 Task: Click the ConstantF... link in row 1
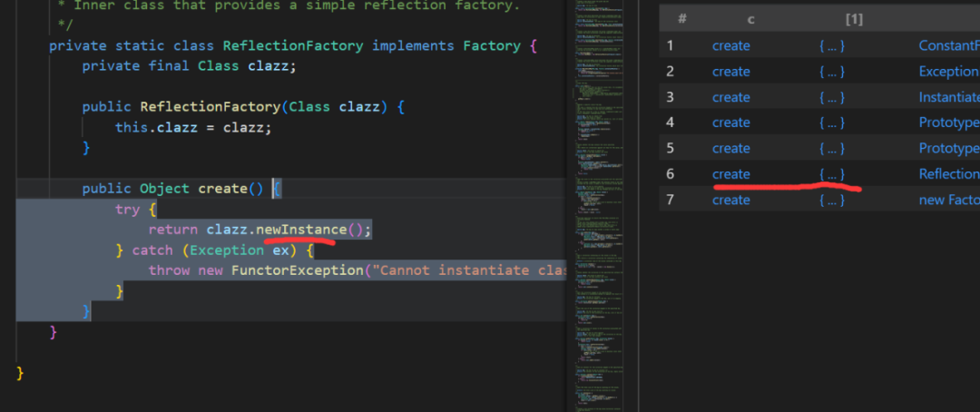pos(949,45)
